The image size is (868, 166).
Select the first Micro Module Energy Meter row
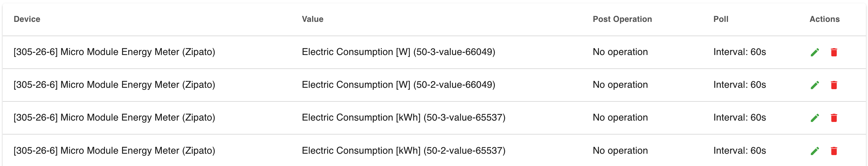(x=434, y=52)
